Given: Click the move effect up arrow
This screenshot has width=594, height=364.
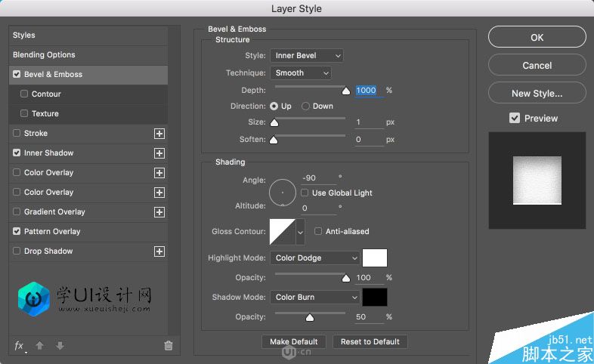Looking at the screenshot, I should tap(39, 345).
